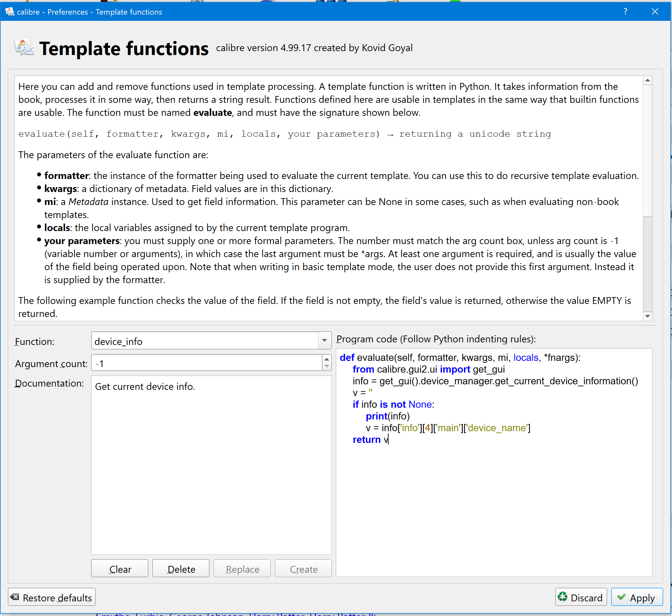This screenshot has height=616, width=672.
Task: Click the 'if info is not None:' line
Action: coord(393,405)
